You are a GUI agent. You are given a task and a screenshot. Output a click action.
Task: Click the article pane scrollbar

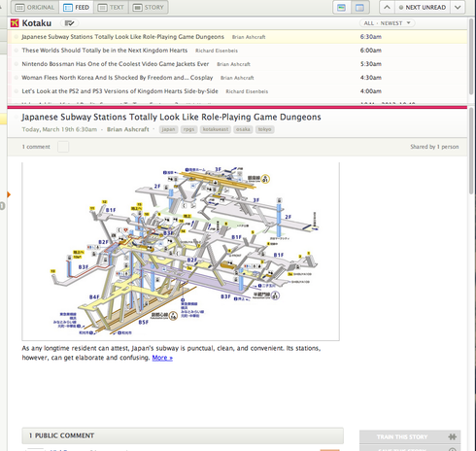pos(471,151)
